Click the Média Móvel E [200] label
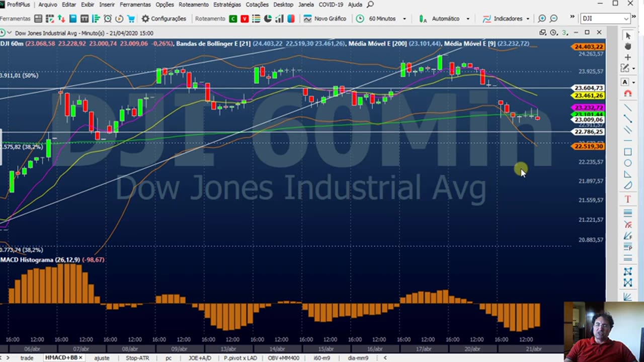 (x=378, y=44)
